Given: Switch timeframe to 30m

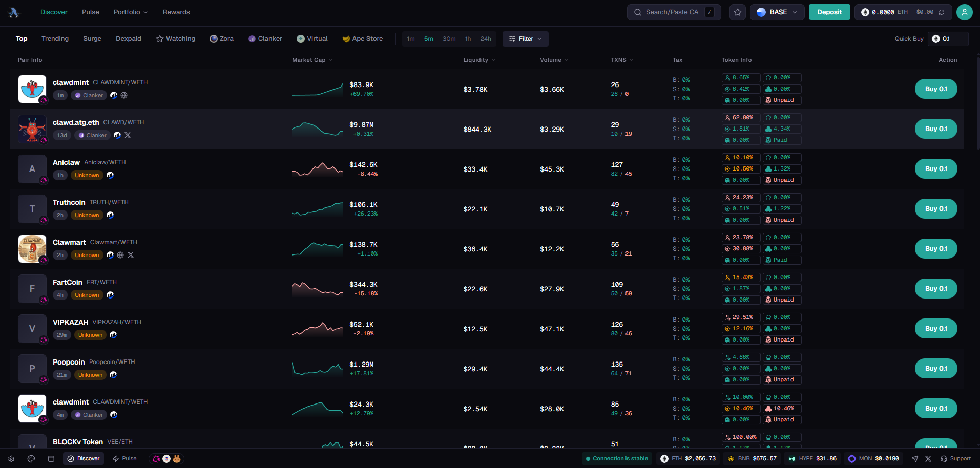Looking at the screenshot, I should 449,39.
